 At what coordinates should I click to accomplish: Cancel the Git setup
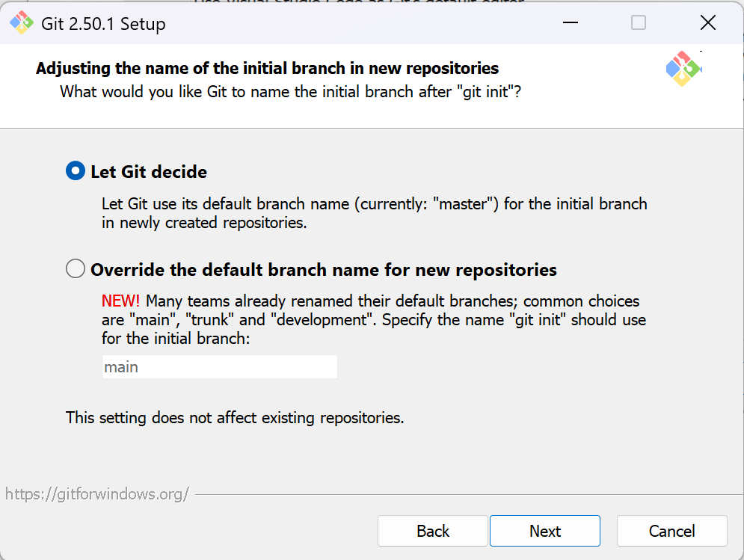[x=672, y=531]
